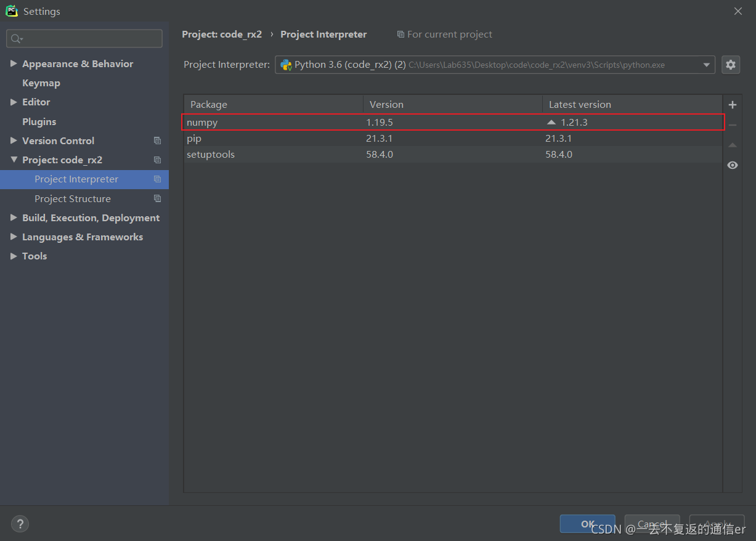Select the setuptools package row
The image size is (756, 541).
click(x=453, y=154)
